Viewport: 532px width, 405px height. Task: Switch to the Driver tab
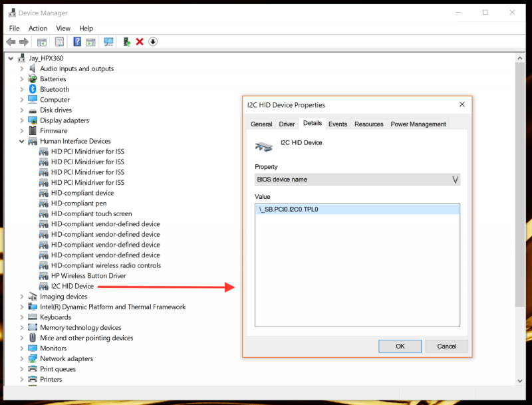point(287,124)
